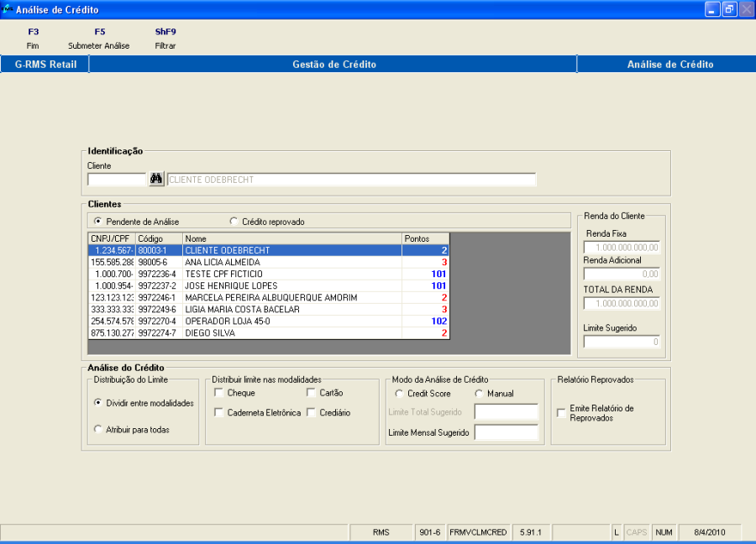Check the Cartão modality option
The image size is (756, 544).
click(x=309, y=392)
